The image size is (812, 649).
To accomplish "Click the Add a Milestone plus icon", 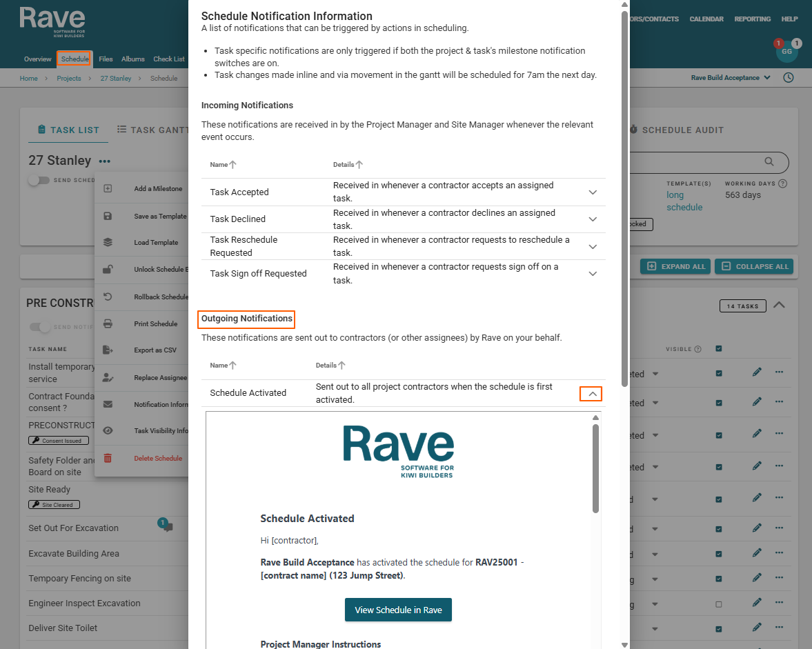I will (x=108, y=188).
